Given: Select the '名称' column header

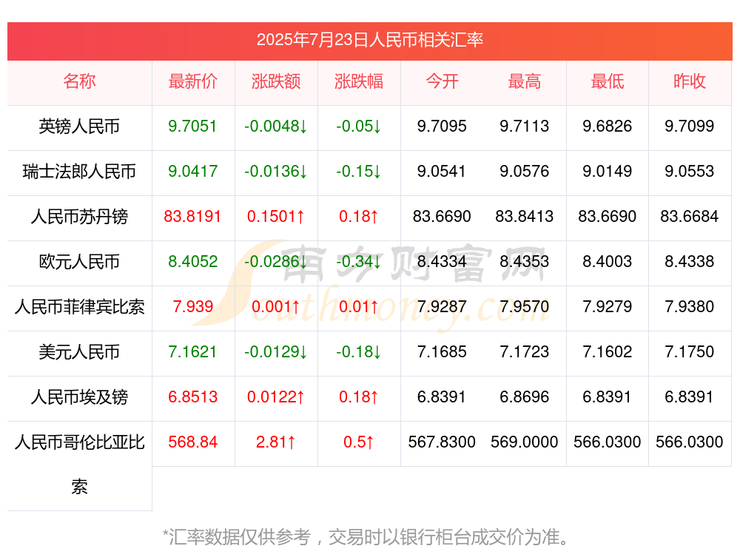Looking at the screenshot, I should tap(79, 81).
